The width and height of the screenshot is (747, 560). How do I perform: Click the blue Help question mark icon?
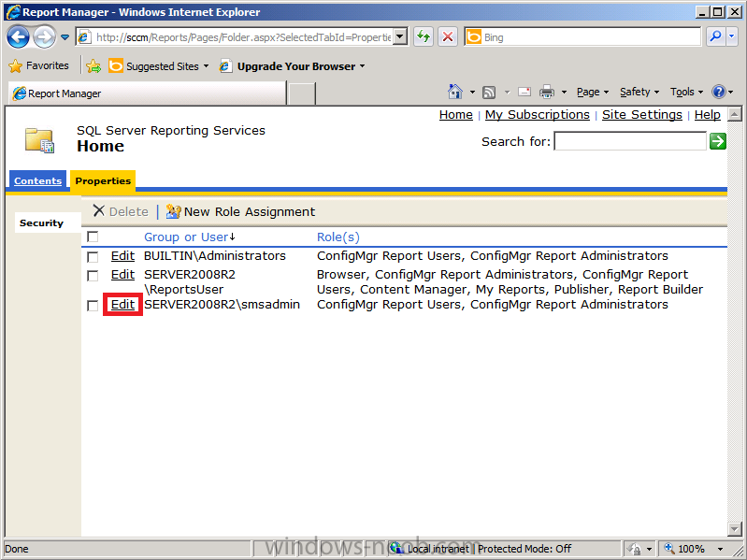[x=718, y=92]
